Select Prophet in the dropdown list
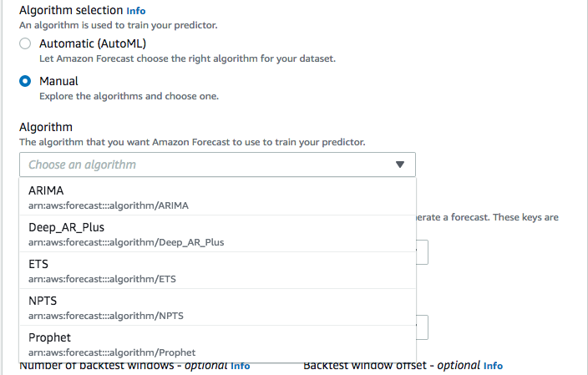Viewport: 588px width, 375px height. (x=217, y=344)
